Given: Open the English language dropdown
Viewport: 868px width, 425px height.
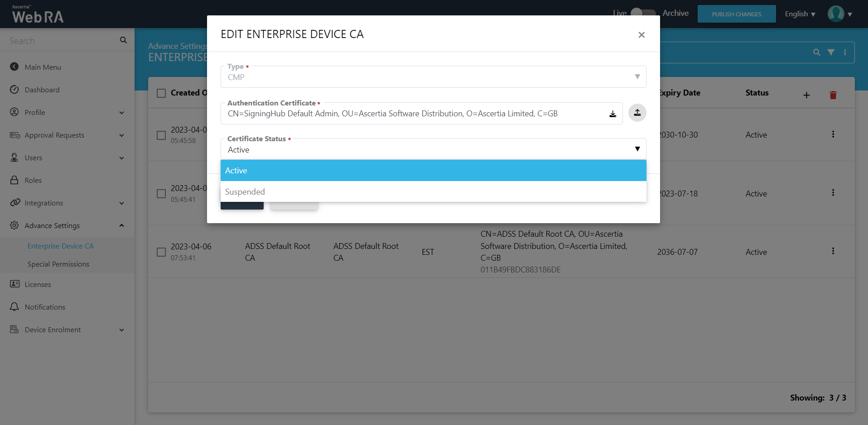Looking at the screenshot, I should point(800,14).
